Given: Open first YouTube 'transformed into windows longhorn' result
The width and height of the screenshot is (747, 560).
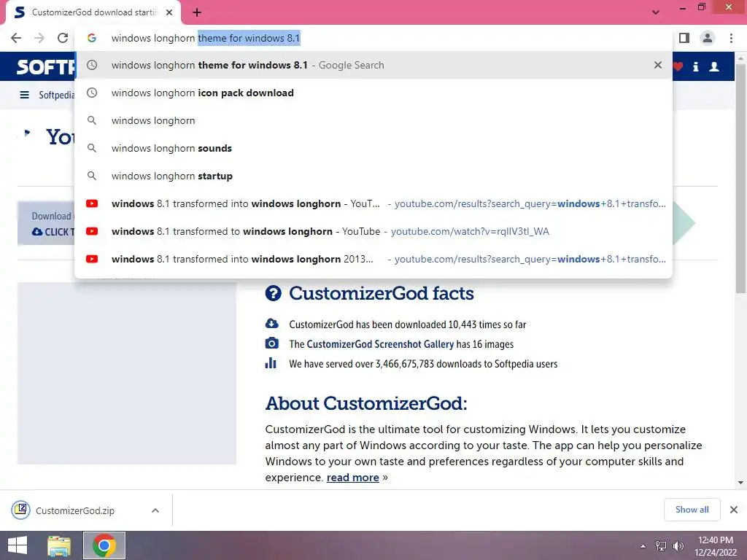Looking at the screenshot, I should [373, 204].
